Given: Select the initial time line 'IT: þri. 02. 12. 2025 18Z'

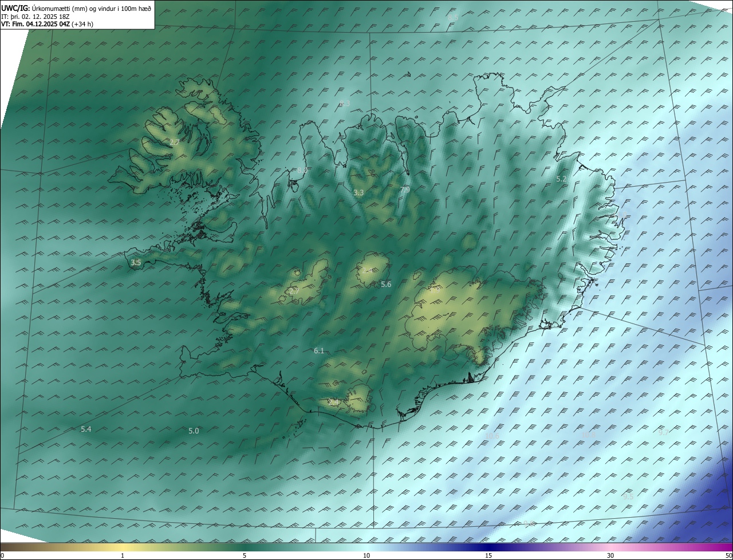Looking at the screenshot, I should coord(36,16).
